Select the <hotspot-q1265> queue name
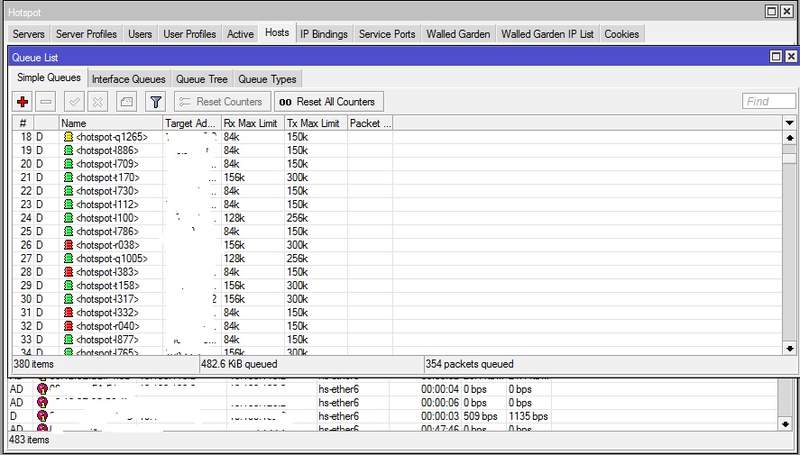 pos(112,137)
